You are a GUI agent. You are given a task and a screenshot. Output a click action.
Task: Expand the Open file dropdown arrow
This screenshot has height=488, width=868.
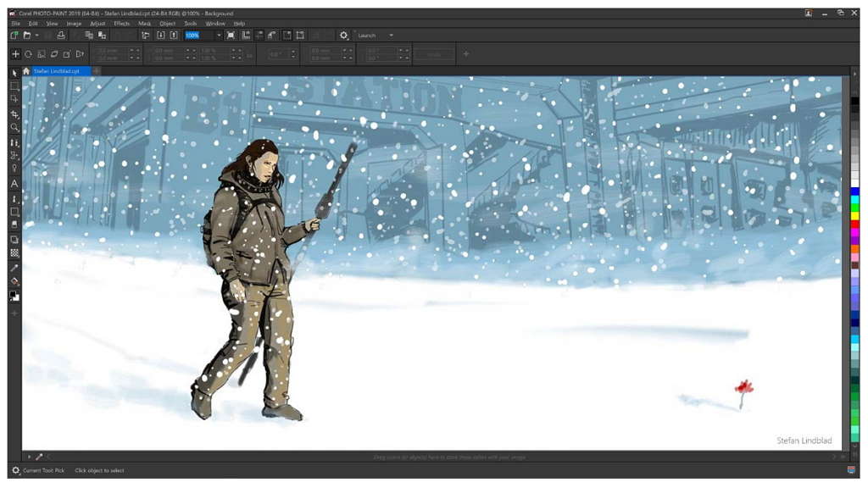tap(37, 36)
